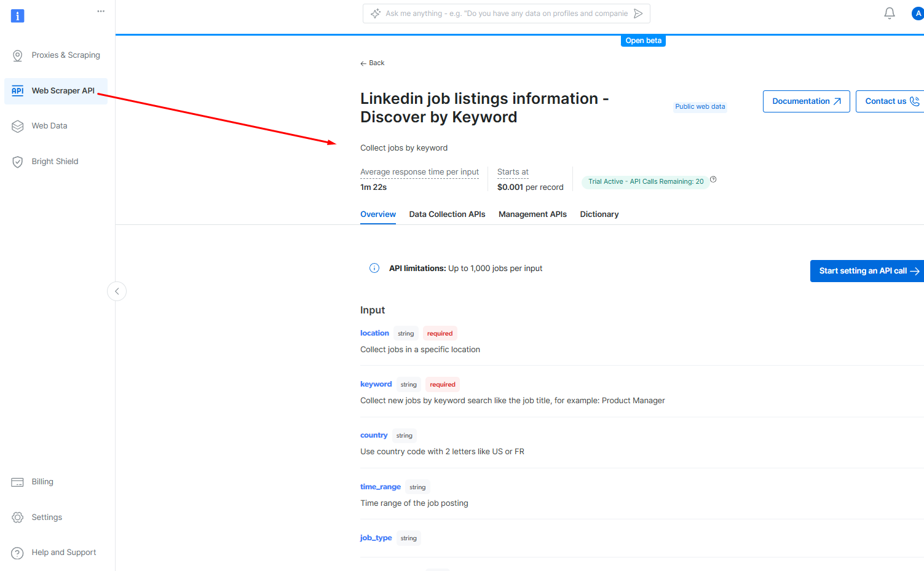Click the location input parameter name
The image size is (924, 571).
coord(374,333)
